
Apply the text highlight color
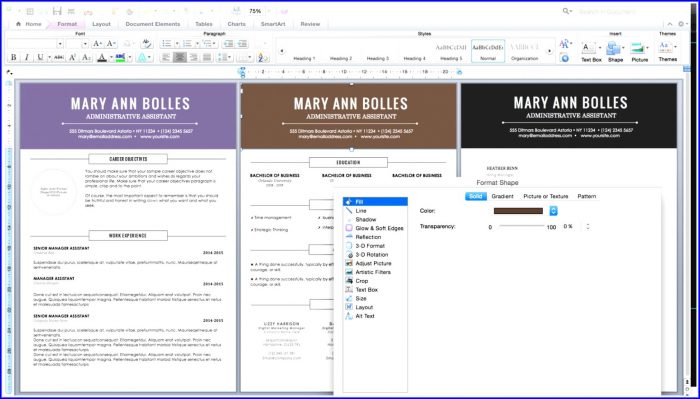click(x=120, y=57)
